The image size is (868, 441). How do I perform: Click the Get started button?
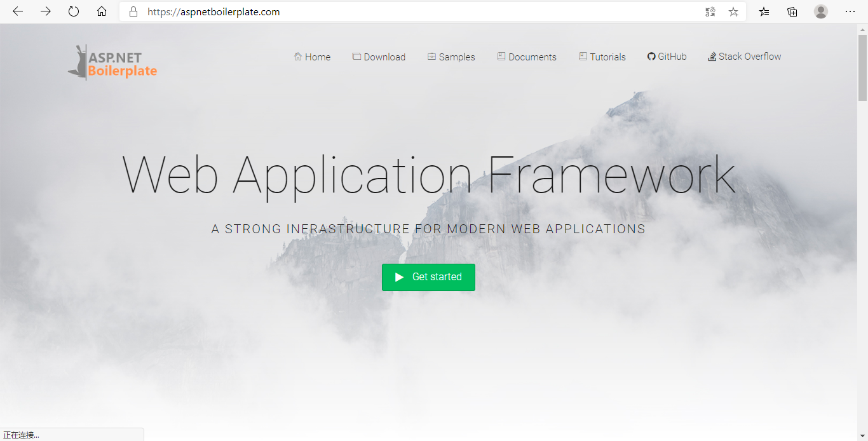pos(428,277)
